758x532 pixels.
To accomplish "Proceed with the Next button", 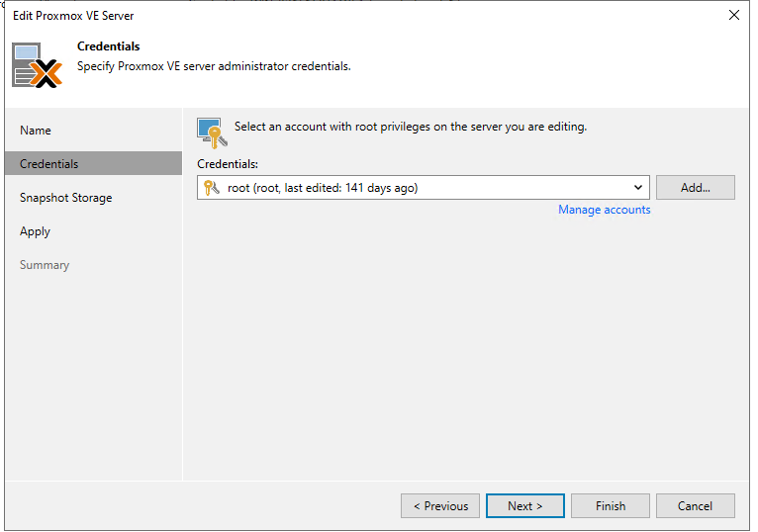I will click(525, 506).
